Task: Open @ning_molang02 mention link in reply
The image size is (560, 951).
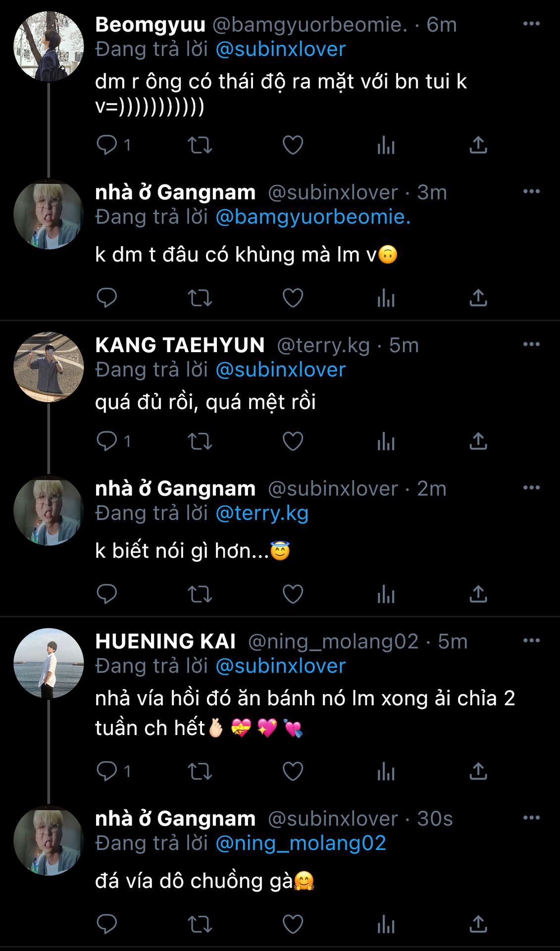Action: point(301,843)
